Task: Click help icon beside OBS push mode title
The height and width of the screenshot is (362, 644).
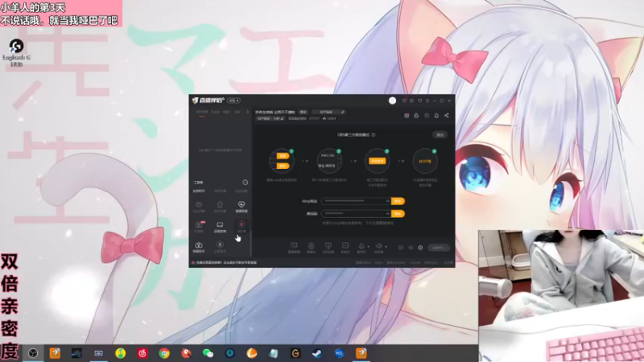Action: coord(374,134)
